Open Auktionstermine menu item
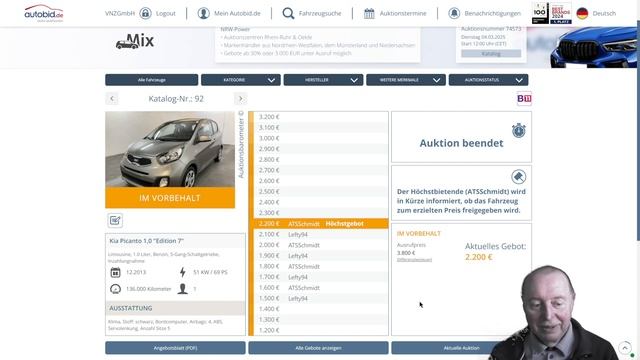The image size is (640, 360). (403, 13)
